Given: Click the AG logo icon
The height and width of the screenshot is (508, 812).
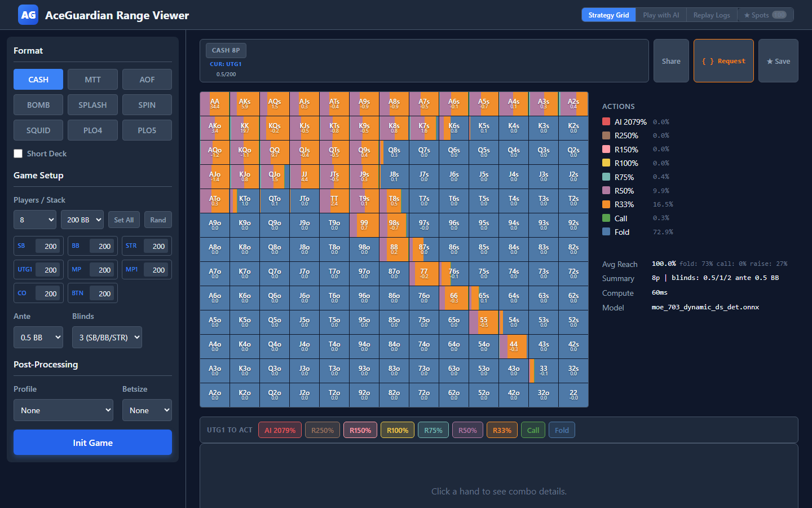Looking at the screenshot, I should 28,15.
